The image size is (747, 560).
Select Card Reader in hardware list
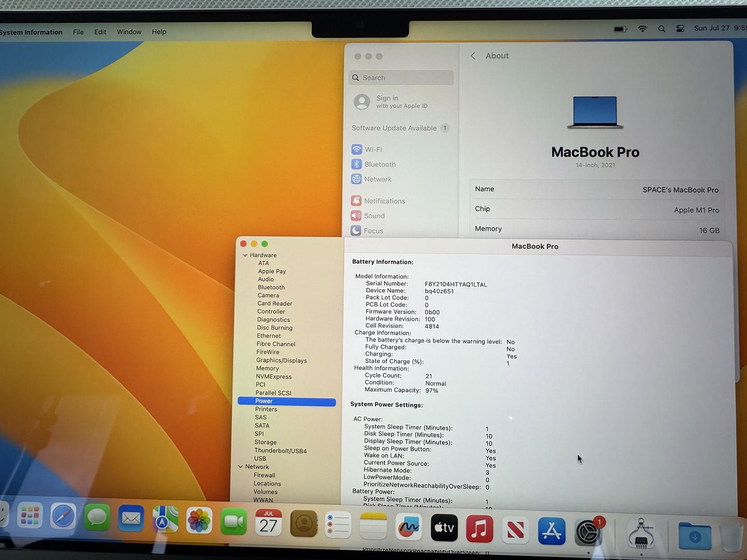coord(275,303)
